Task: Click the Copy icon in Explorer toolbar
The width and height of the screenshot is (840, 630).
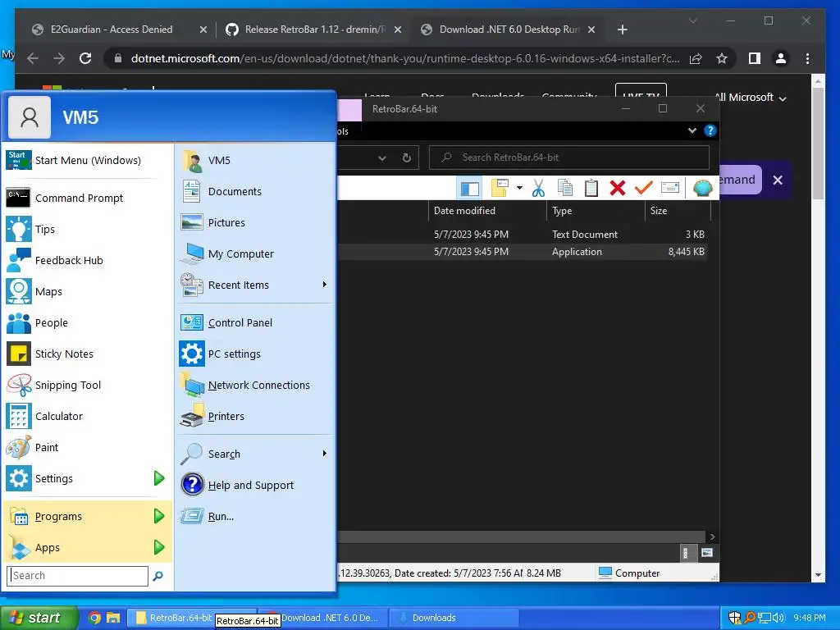Action: 564,188
